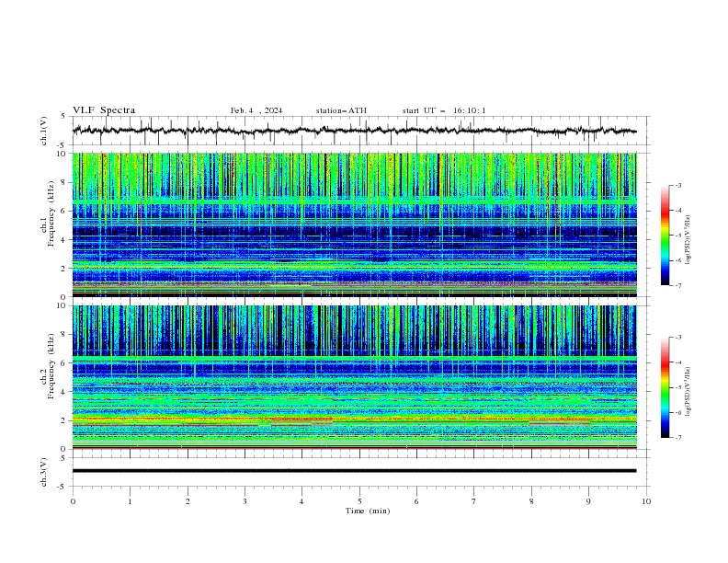Click the "-7" value on ch.2 colorbar
This screenshot has width=728, height=563.
coord(678,437)
